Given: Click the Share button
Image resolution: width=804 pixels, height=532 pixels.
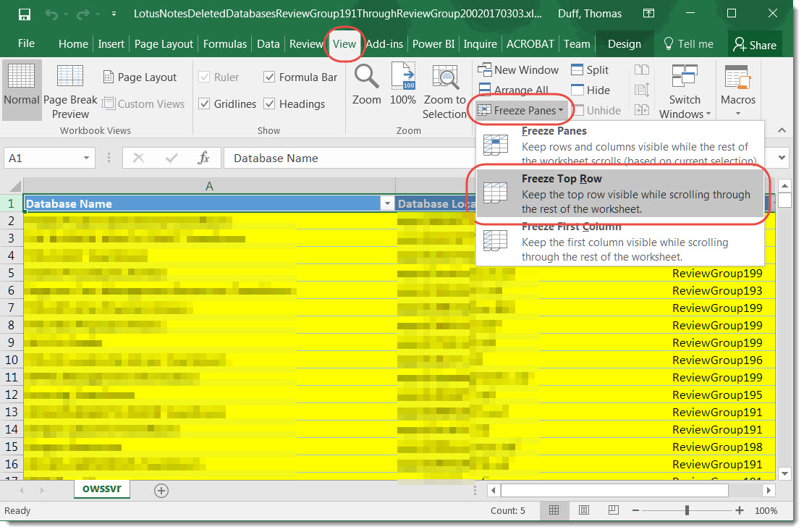Looking at the screenshot, I should (x=754, y=45).
